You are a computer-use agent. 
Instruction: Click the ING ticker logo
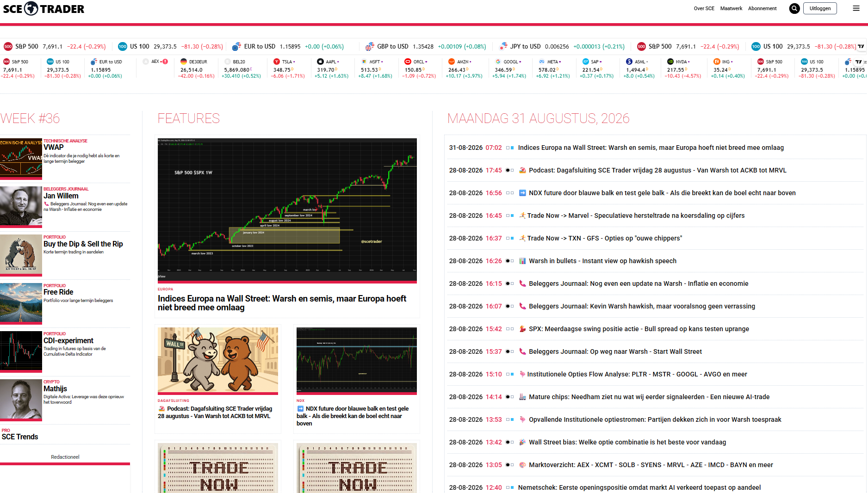[x=717, y=62]
